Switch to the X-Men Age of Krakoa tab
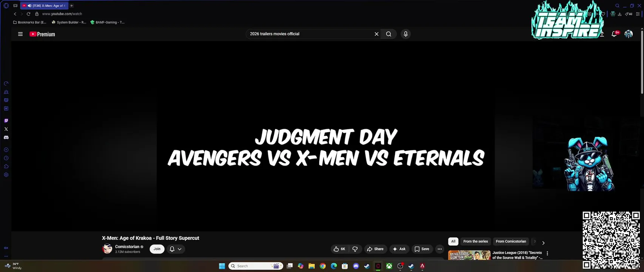 tap(45, 6)
